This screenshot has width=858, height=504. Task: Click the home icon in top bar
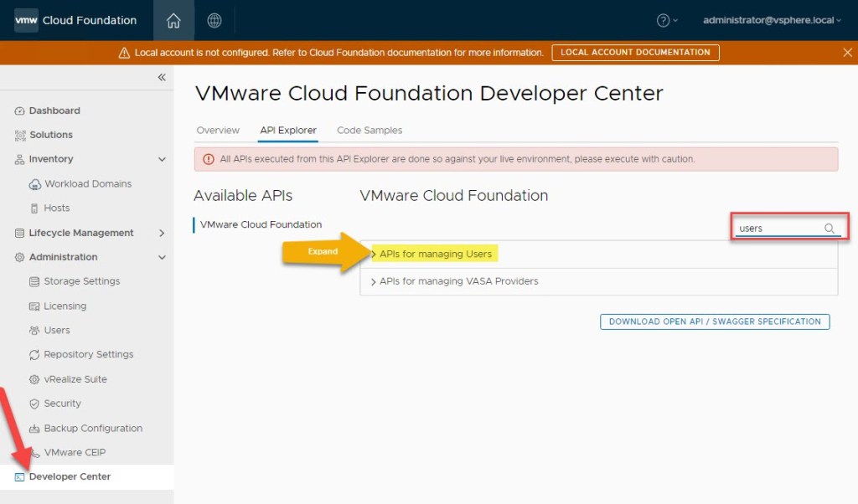pos(173,20)
